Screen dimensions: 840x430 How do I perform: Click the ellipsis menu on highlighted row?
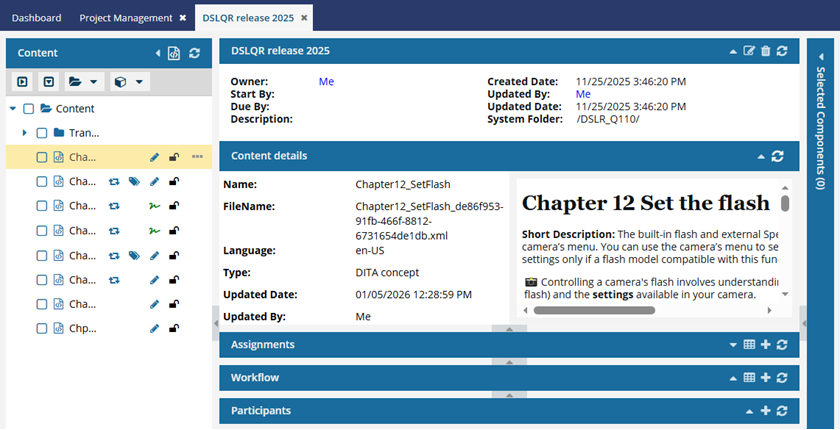(197, 157)
